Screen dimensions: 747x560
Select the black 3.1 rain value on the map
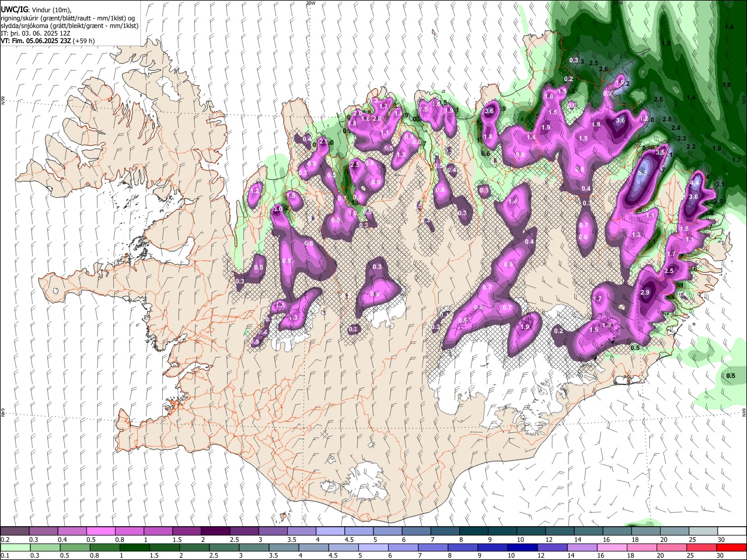pos(720,184)
